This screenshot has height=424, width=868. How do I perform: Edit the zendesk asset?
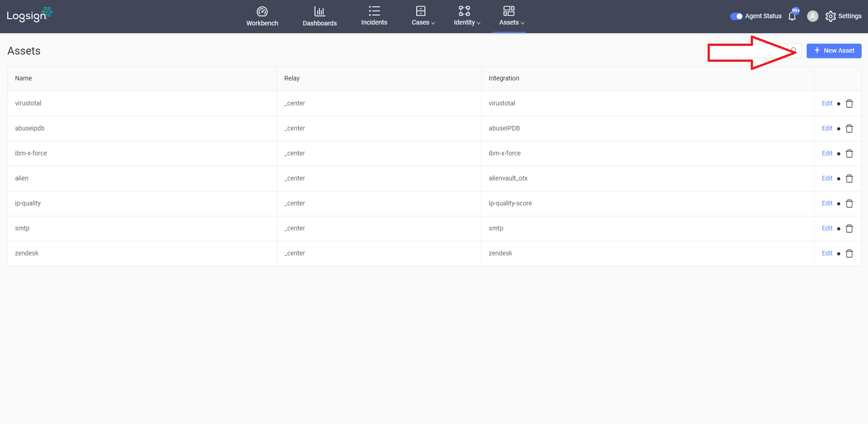coord(827,253)
